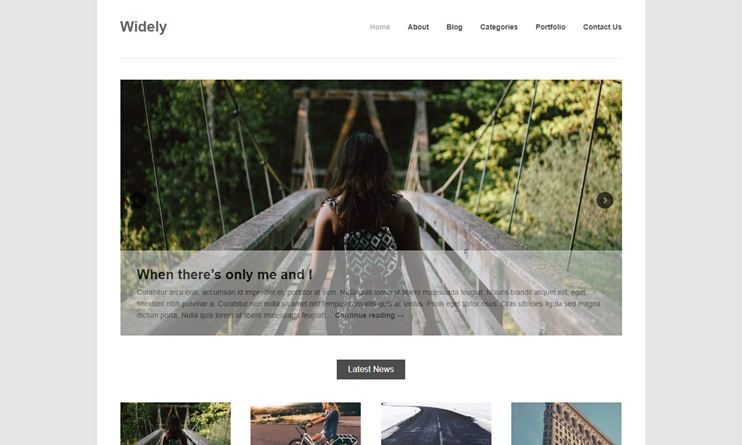
Task: Click the Latest News heading button
Action: [x=371, y=369]
